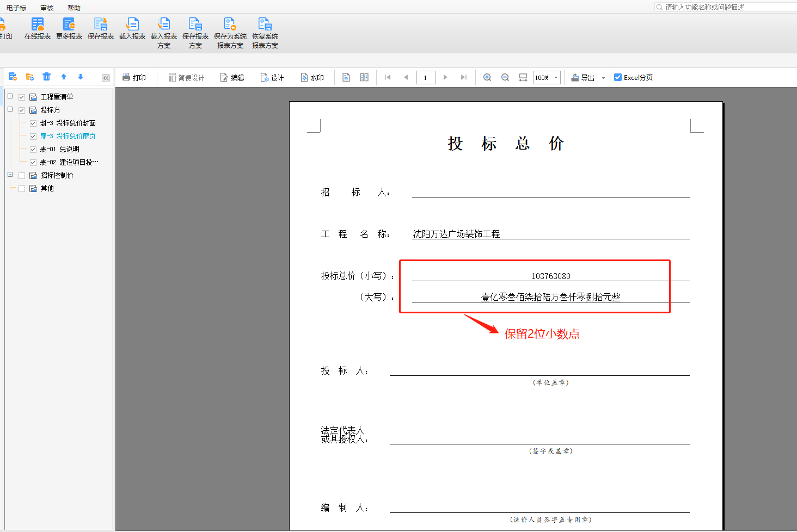This screenshot has height=532, width=797.
Task: Click 壹亿零叁佰柒拾陆万叁仟零捌拾元整 text
Action: (550, 297)
